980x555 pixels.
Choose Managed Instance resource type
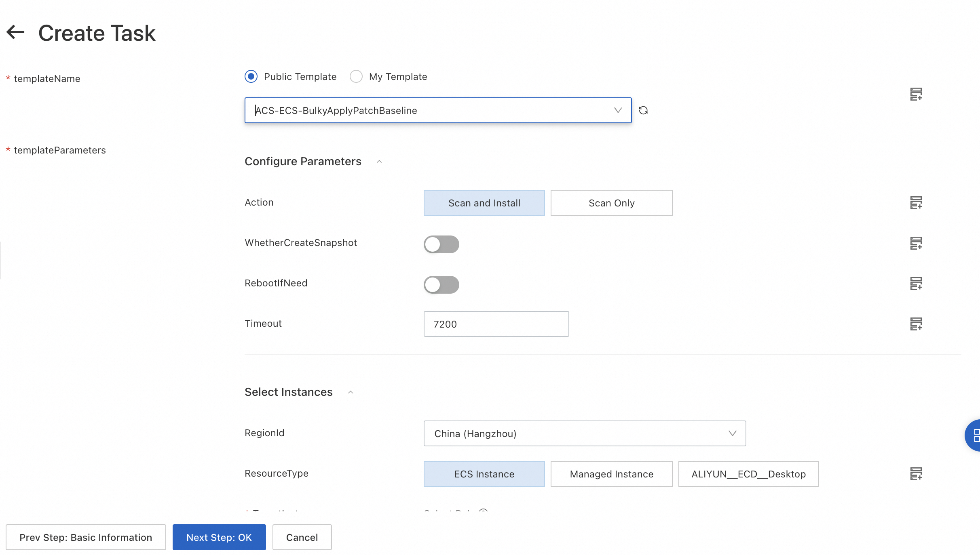(611, 474)
